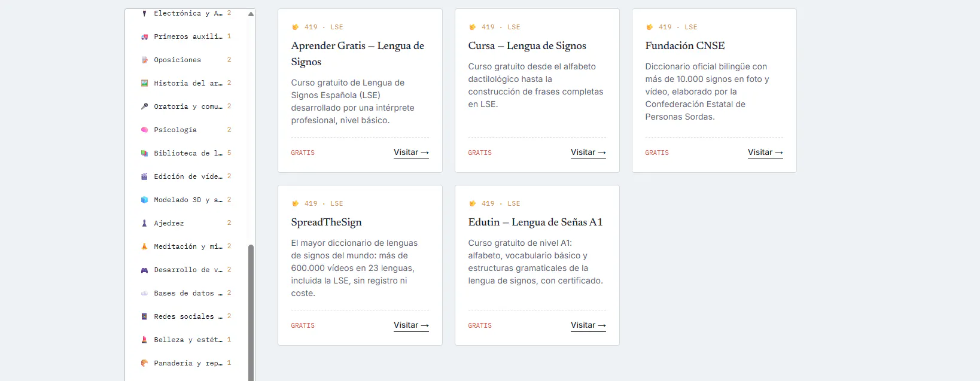
Task: Select Primeros auxilios category
Action: tap(186, 36)
